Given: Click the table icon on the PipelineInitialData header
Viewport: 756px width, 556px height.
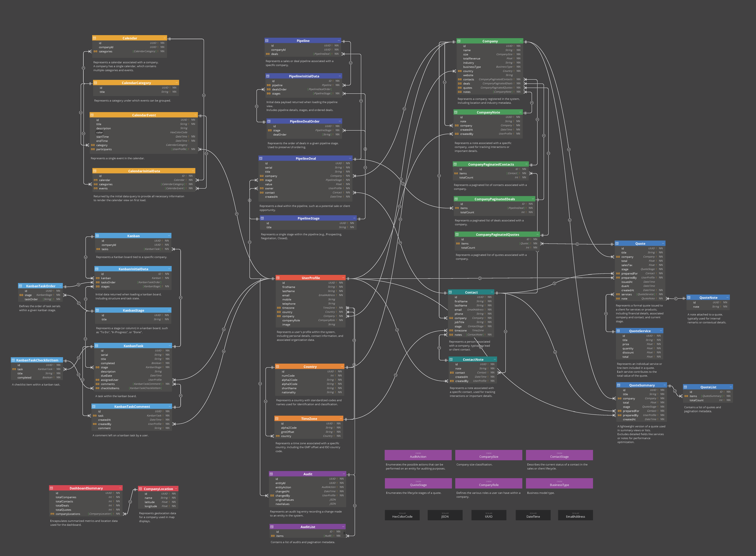Looking at the screenshot, I should 268,76.
